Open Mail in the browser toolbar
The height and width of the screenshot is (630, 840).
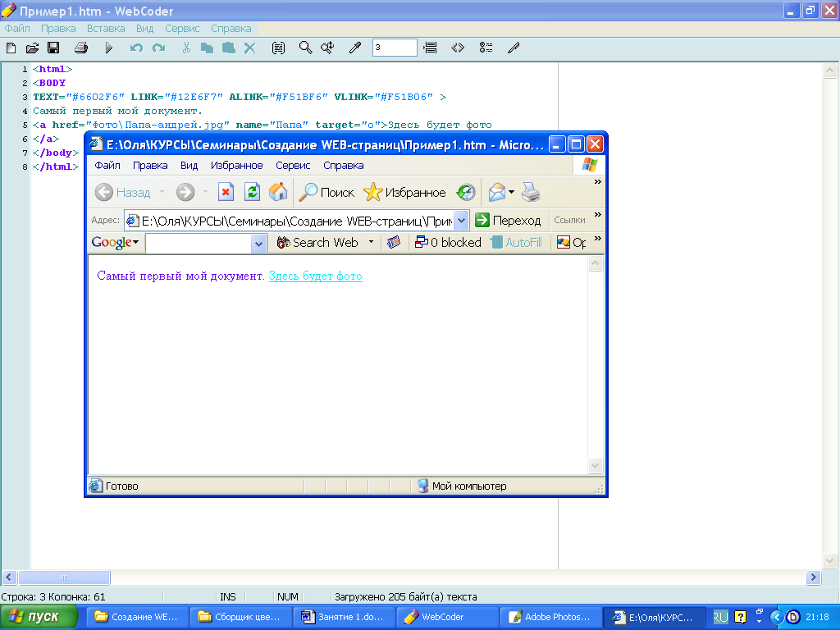pyautogui.click(x=497, y=192)
